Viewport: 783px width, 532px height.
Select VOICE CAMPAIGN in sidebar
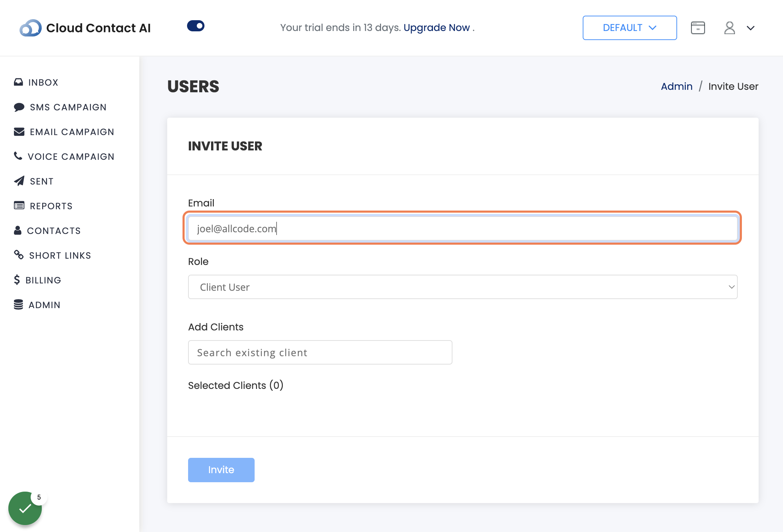(71, 157)
